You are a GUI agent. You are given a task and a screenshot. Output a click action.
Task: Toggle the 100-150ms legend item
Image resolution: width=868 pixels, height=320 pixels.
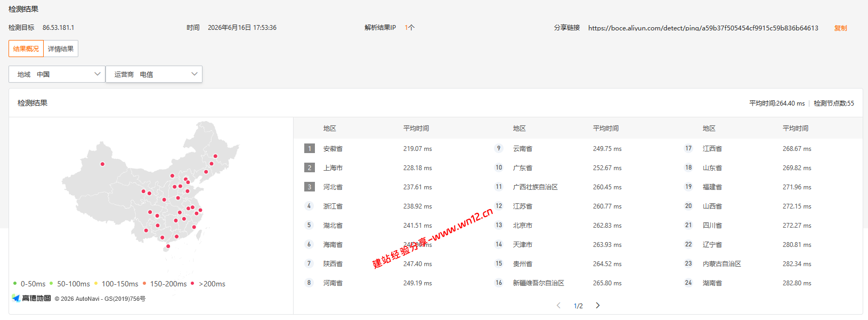116,284
